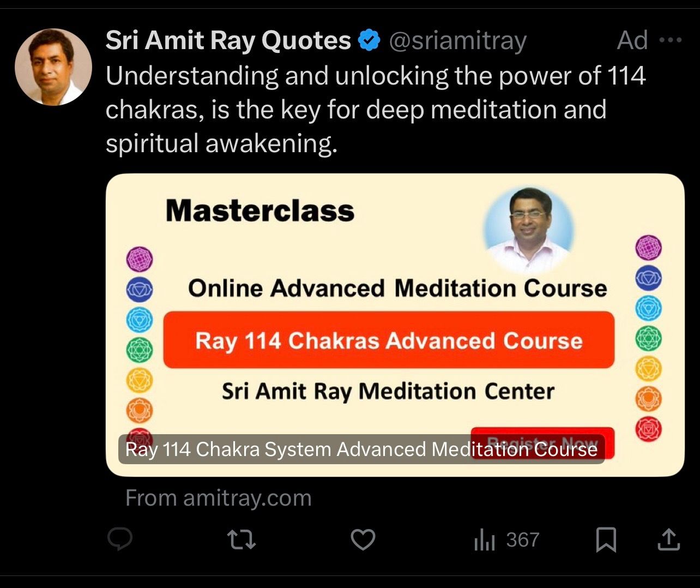This screenshot has height=588, width=700.
Task: Click the reply speech bubble icon
Action: pos(120,539)
